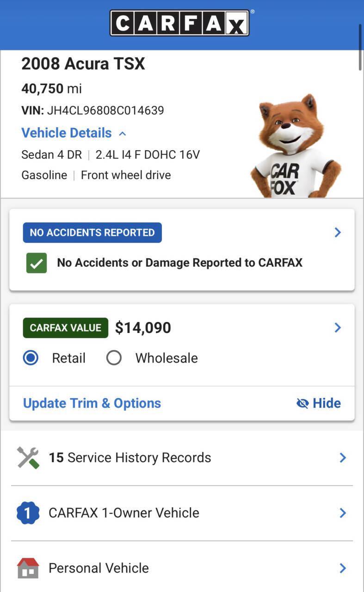The image size is (364, 592).
Task: Click Update Trim & Options link
Action: coord(92,403)
